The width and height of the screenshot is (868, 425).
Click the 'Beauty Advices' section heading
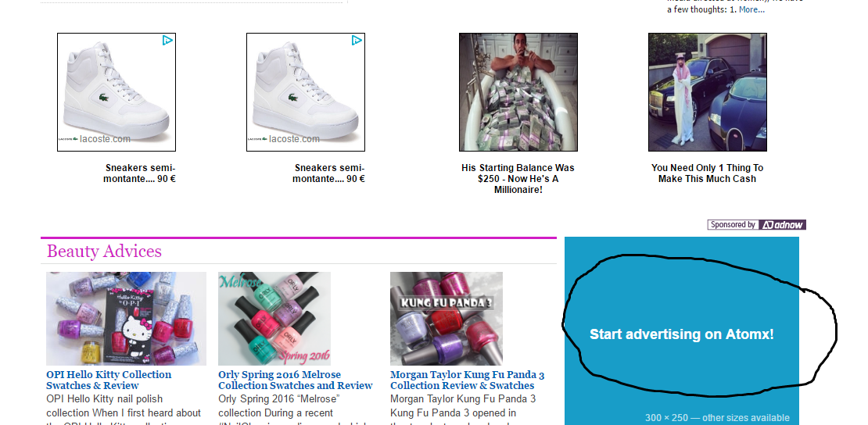[x=104, y=252]
